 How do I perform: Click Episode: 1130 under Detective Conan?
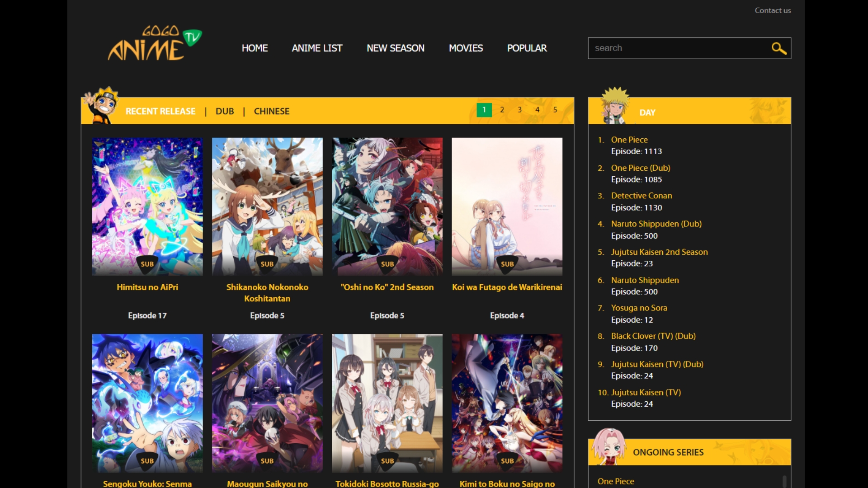pos(636,207)
